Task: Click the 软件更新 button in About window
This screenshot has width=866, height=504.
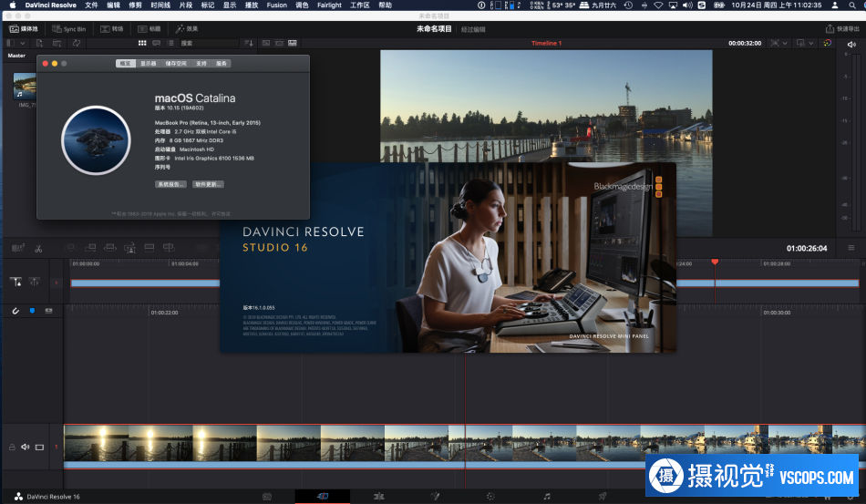Action: click(208, 184)
